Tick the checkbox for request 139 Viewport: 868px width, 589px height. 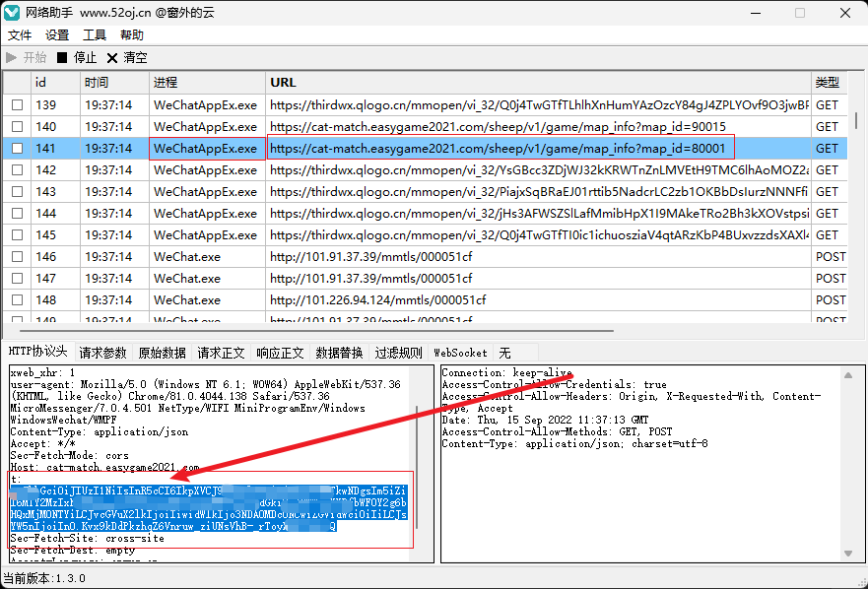18,105
